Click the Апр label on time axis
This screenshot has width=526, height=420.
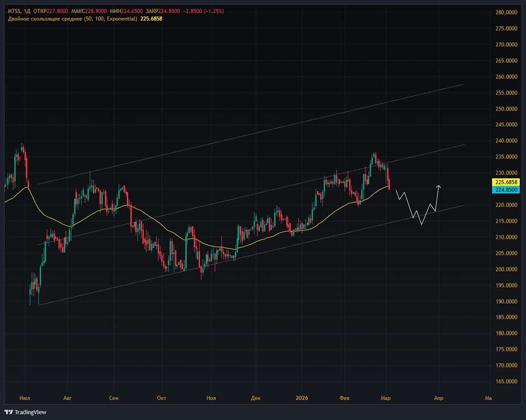pyautogui.click(x=439, y=398)
